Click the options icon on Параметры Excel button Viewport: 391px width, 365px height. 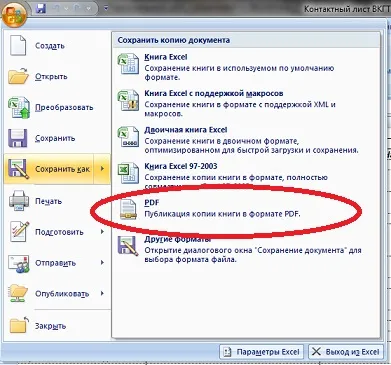click(x=228, y=352)
